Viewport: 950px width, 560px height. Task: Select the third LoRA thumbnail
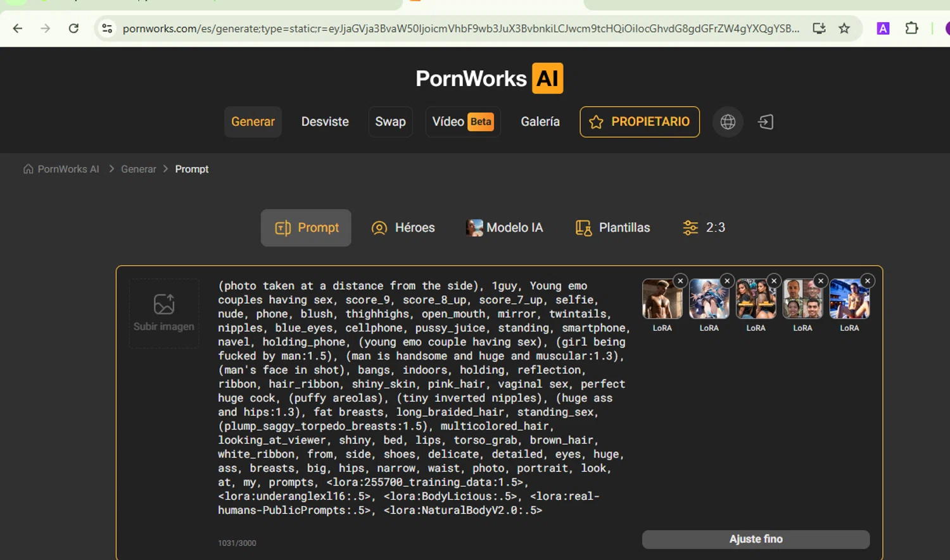coord(756,299)
